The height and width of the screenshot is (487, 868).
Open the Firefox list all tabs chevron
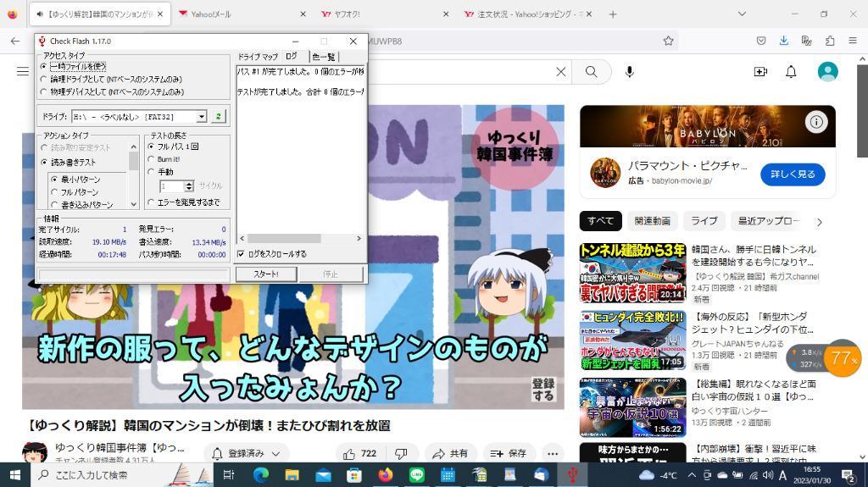tap(742, 14)
